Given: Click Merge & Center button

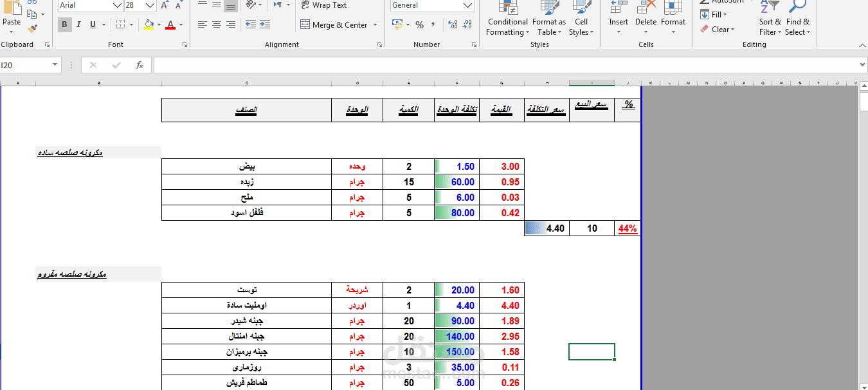Looking at the screenshot, I should (x=334, y=25).
